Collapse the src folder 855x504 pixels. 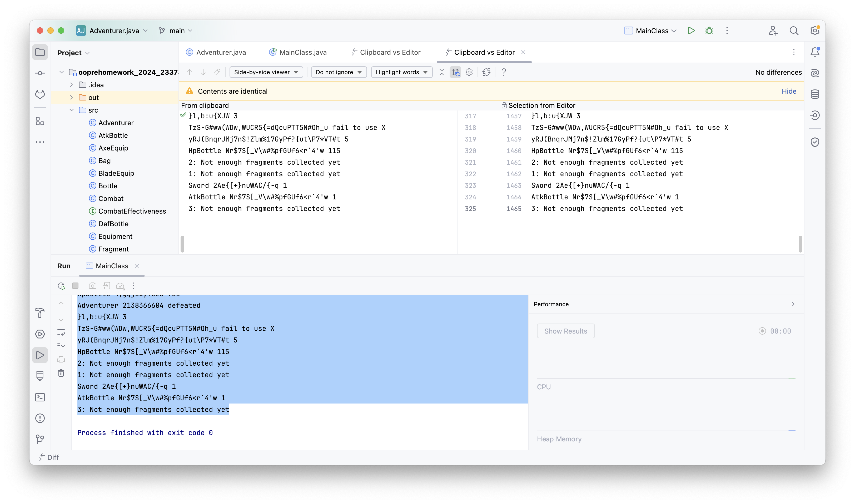click(x=71, y=110)
